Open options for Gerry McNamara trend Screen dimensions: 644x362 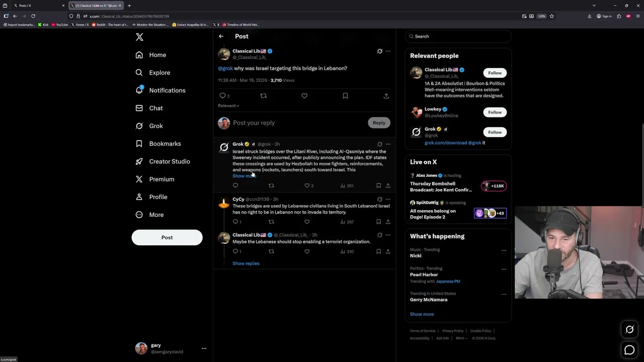tap(504, 294)
